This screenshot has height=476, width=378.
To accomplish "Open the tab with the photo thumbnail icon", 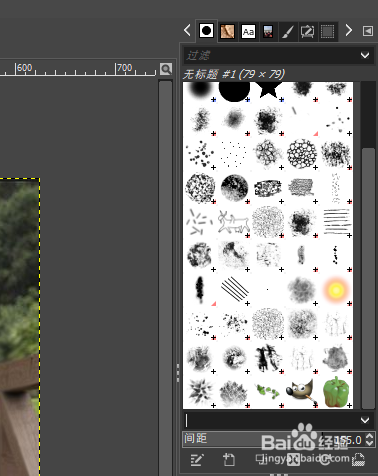I will tap(268, 32).
